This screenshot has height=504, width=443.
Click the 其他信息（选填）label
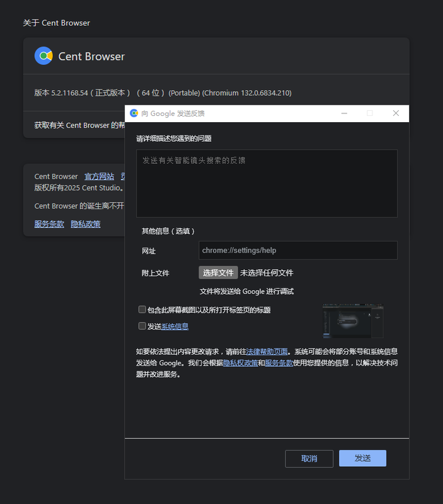[x=168, y=231]
